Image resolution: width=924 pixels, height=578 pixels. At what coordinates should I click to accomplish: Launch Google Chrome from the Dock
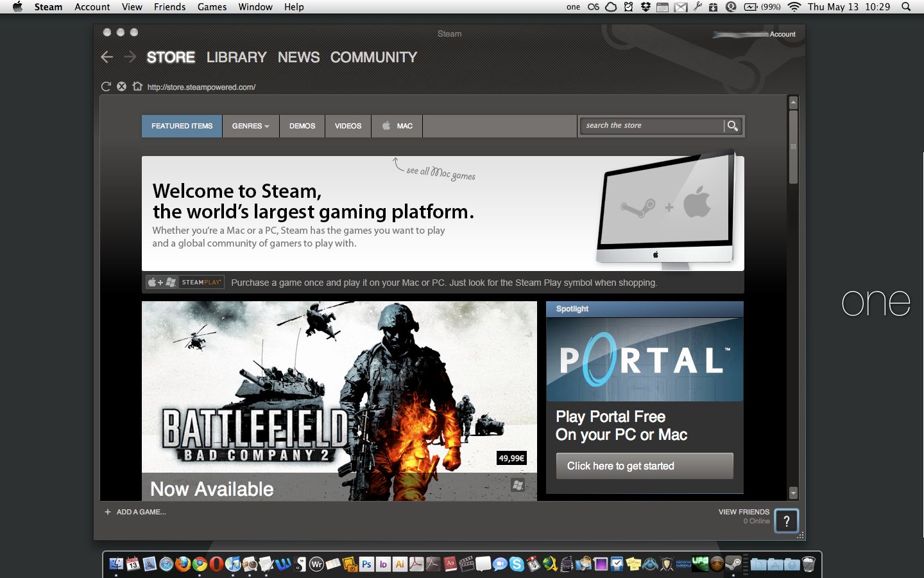[x=200, y=565]
